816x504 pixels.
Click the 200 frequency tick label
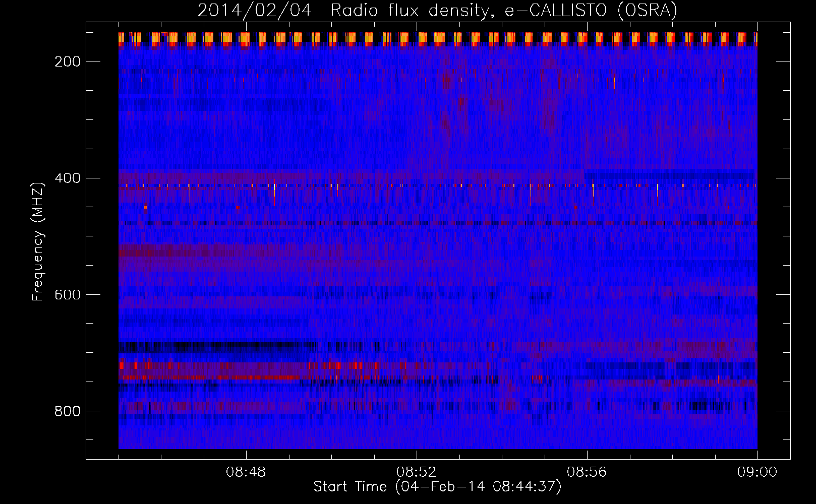pyautogui.click(x=68, y=61)
